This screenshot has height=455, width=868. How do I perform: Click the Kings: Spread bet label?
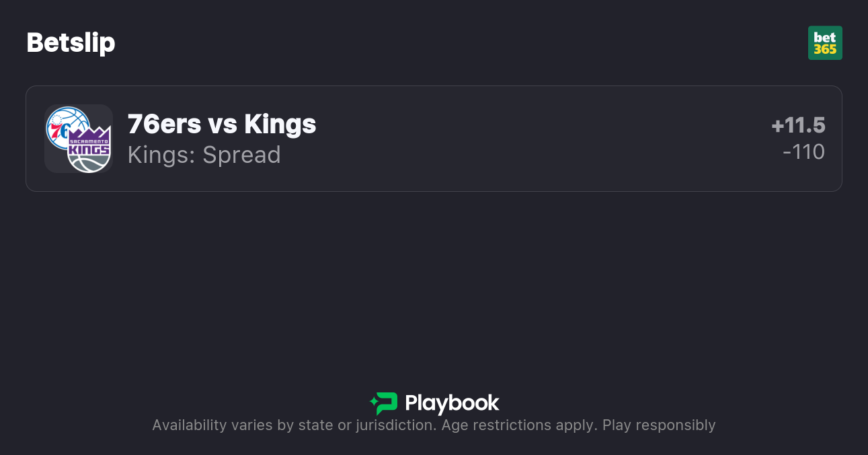204,155
